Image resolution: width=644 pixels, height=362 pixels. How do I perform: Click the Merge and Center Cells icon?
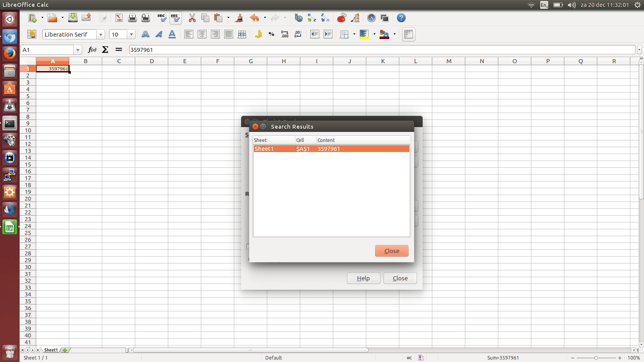coord(242,35)
